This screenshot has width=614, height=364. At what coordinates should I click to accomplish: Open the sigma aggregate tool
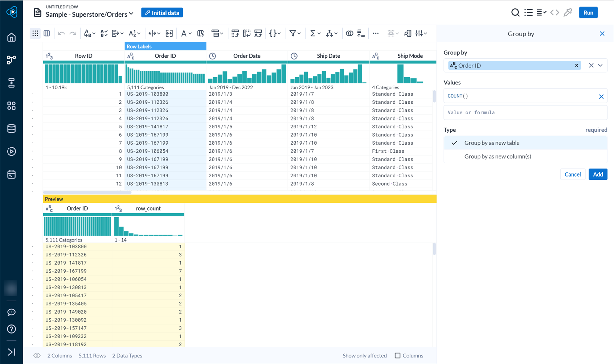(x=313, y=33)
